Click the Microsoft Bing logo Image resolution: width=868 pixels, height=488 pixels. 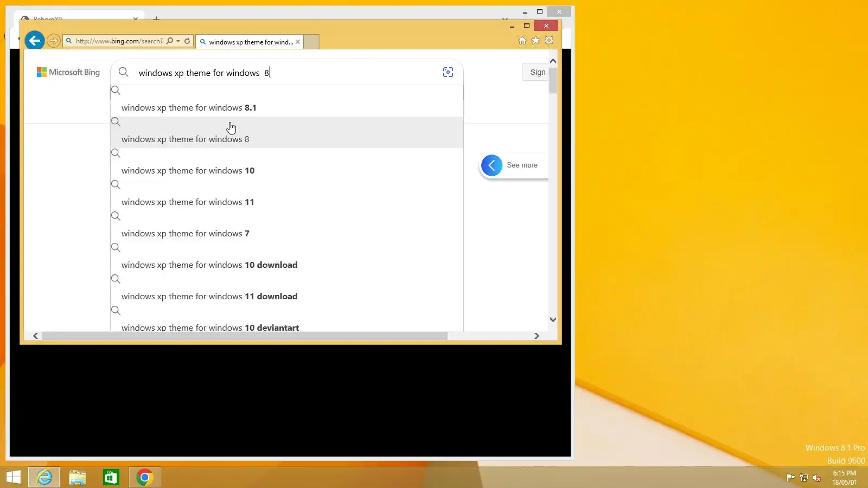click(68, 72)
